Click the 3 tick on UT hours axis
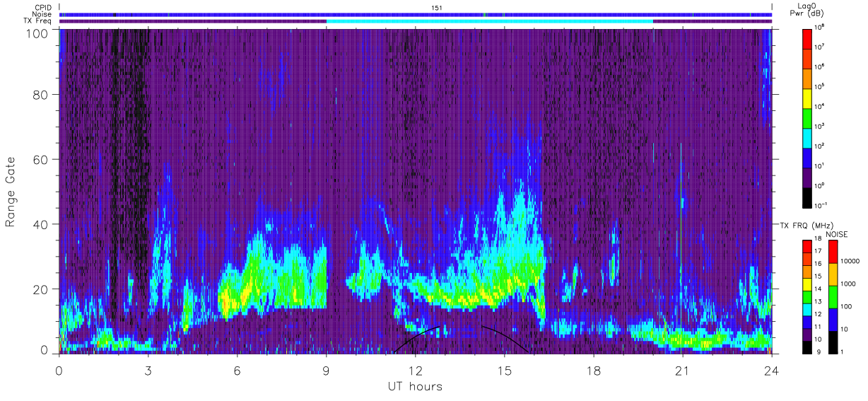This screenshot has height=401, width=868. [148, 371]
